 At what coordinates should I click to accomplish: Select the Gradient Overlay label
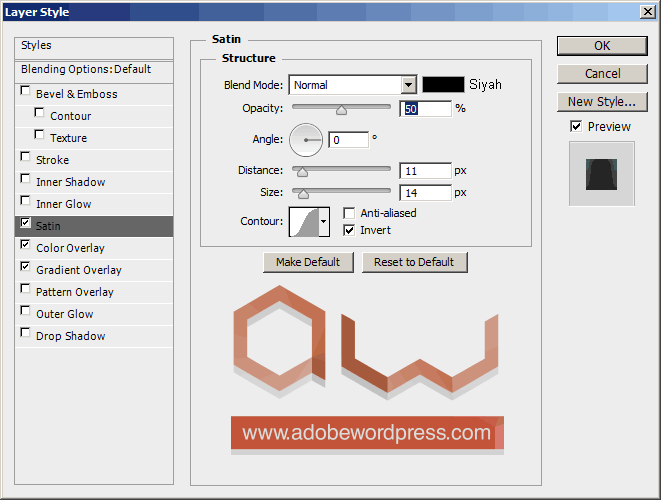[x=79, y=270]
